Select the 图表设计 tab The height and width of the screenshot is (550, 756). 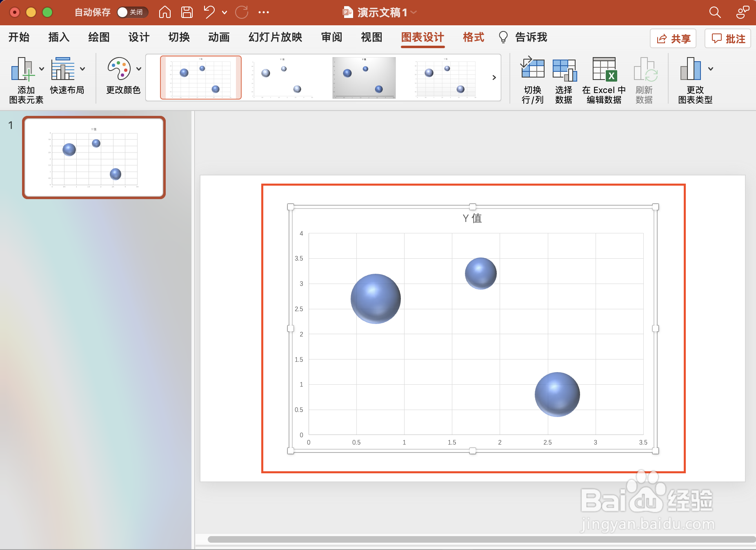point(422,37)
